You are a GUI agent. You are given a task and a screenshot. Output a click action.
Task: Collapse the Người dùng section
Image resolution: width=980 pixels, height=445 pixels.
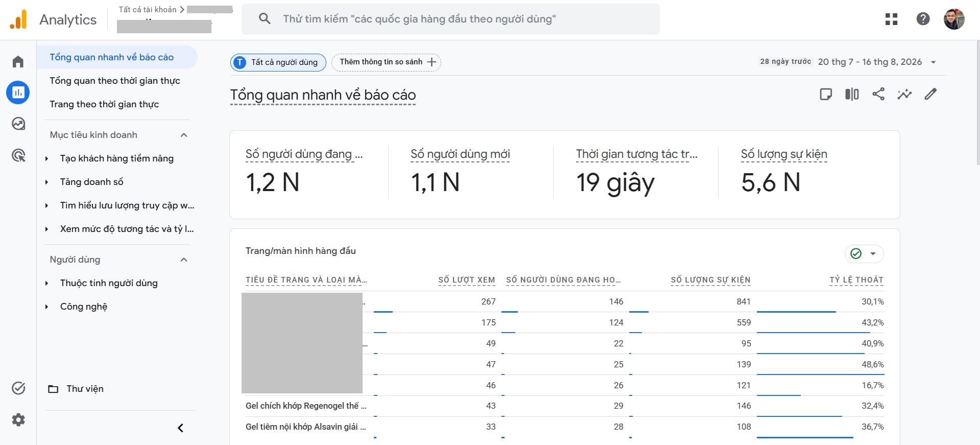tap(184, 260)
